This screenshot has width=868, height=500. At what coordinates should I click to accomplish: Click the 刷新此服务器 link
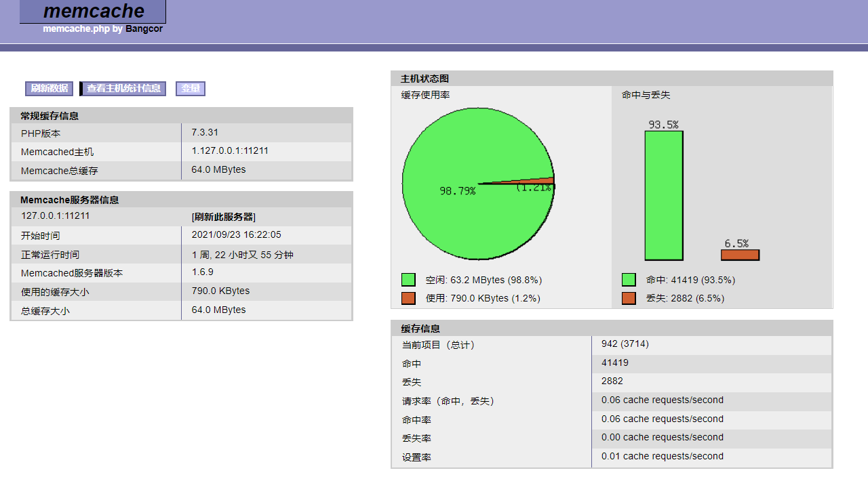pyautogui.click(x=224, y=217)
